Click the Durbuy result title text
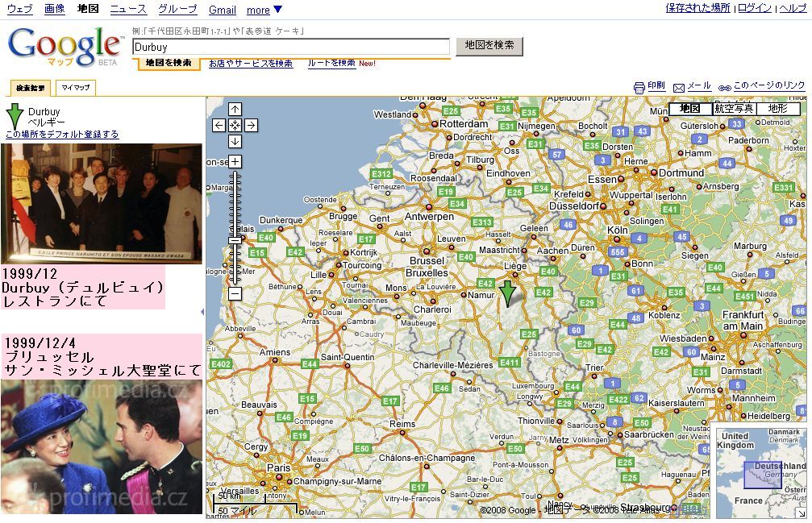Image resolution: width=812 pixels, height=523 pixels. 44,112
